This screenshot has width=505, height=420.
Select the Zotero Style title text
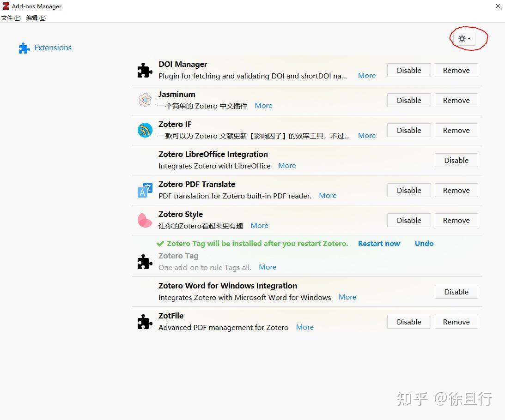coord(180,214)
